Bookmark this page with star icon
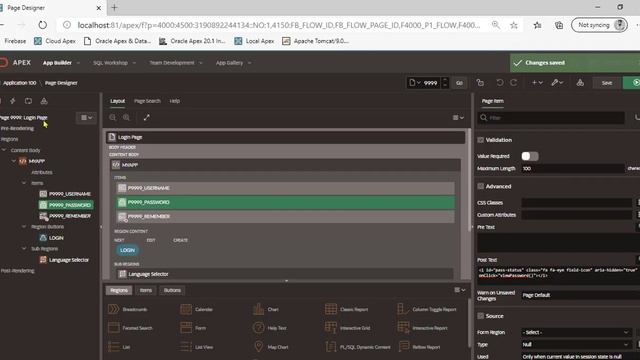Viewport: 640px width, 360px height. [514, 25]
